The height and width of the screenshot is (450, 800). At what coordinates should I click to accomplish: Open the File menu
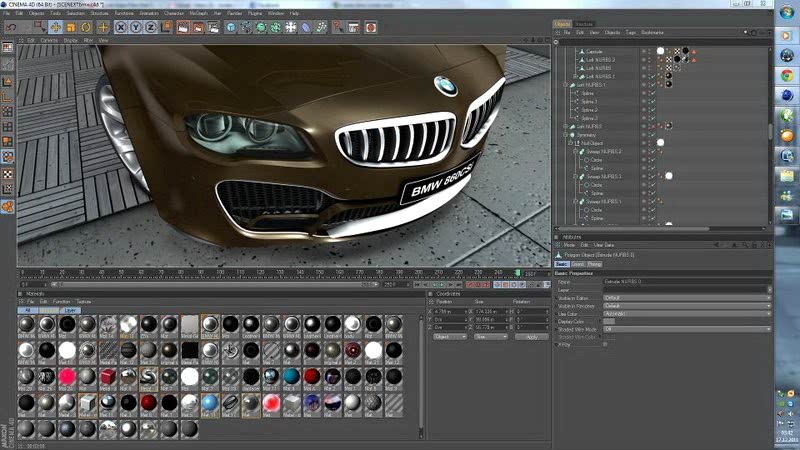pyautogui.click(x=7, y=13)
